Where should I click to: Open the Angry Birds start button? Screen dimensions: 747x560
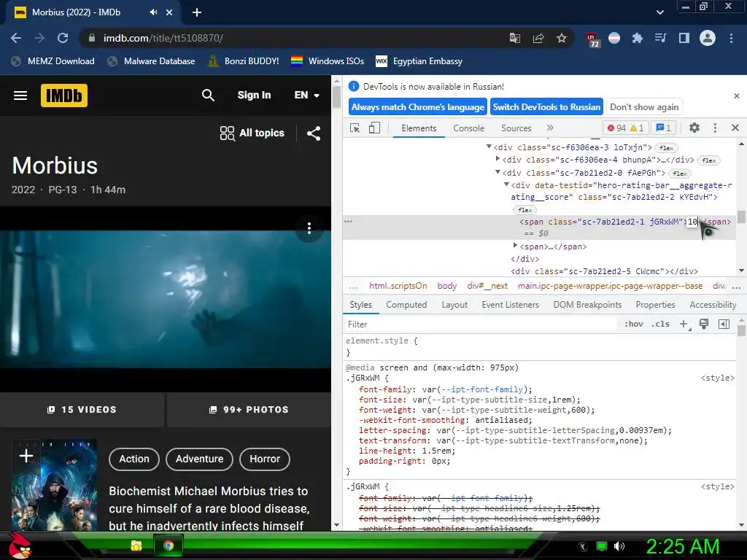[19, 545]
